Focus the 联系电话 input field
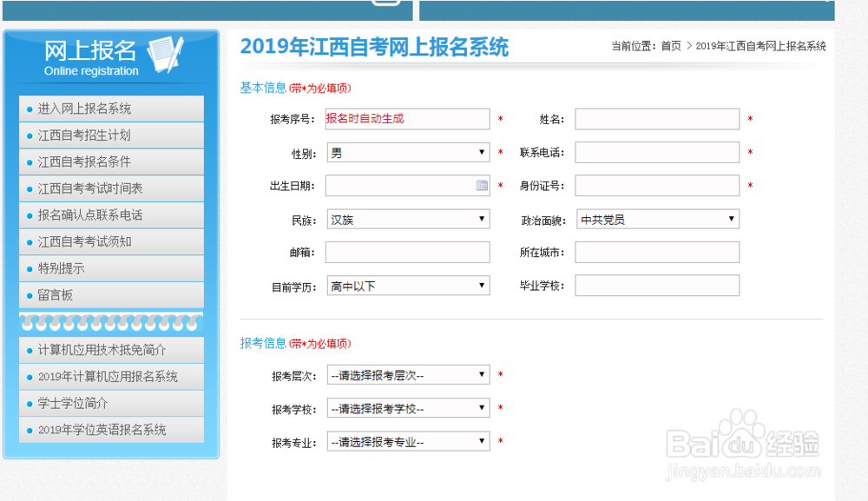The height and width of the screenshot is (501, 868). (x=657, y=152)
